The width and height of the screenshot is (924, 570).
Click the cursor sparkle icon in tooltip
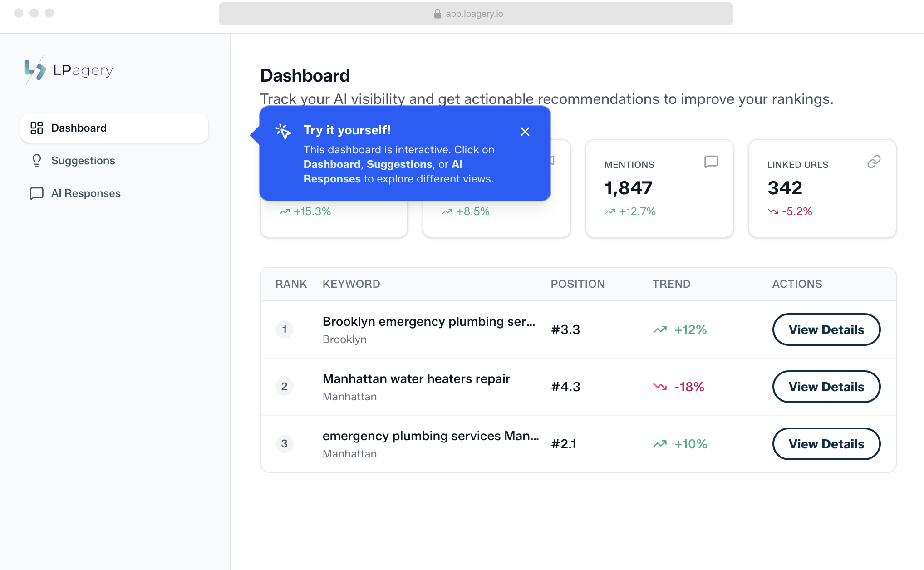(283, 131)
